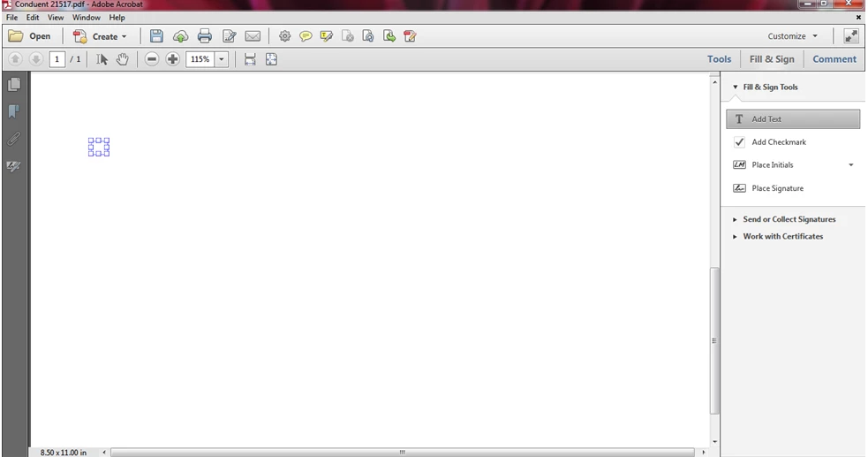This screenshot has width=868, height=457.
Task: Click the edit text page icon
Action: point(230,36)
